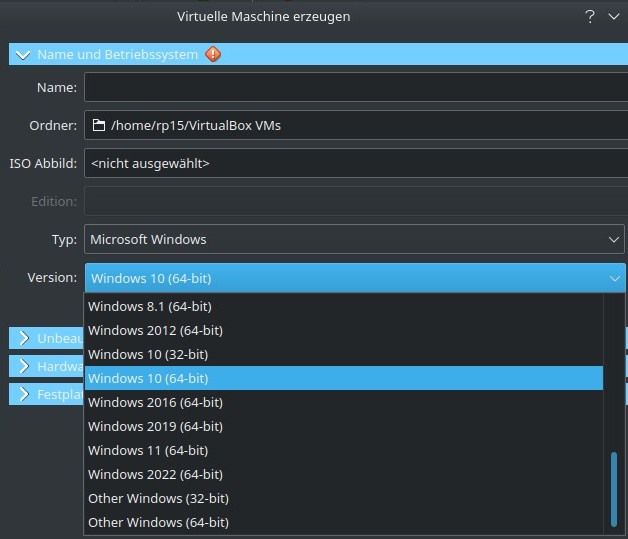The height and width of the screenshot is (539, 628).
Task: Close the Version dropdown showing Windows 10 (64-bit)
Action: click(x=355, y=278)
